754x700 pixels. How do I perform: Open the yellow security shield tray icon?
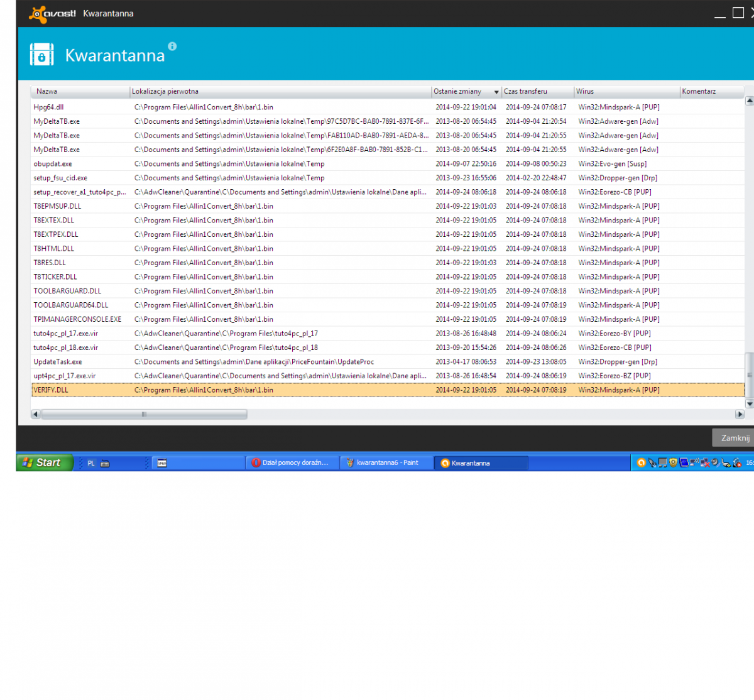[x=674, y=463]
